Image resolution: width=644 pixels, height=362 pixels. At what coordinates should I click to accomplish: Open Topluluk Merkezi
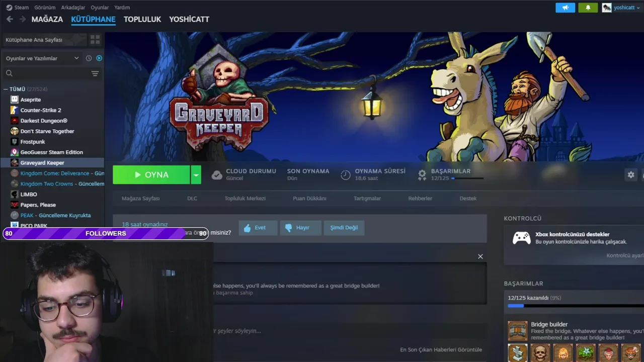(245, 198)
